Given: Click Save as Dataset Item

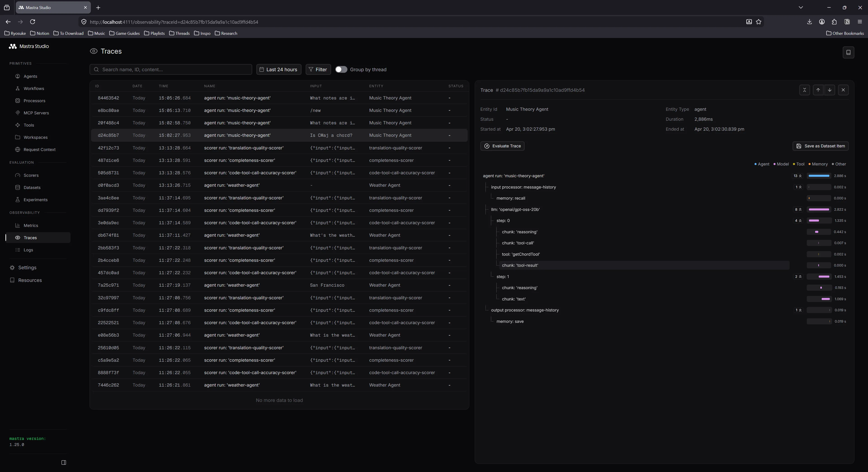Looking at the screenshot, I should click(x=820, y=146).
